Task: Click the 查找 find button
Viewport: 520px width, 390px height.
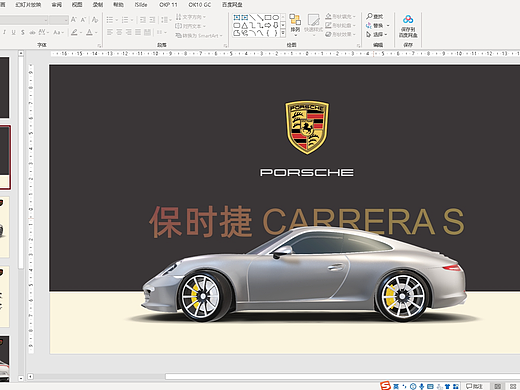Action: [x=375, y=16]
